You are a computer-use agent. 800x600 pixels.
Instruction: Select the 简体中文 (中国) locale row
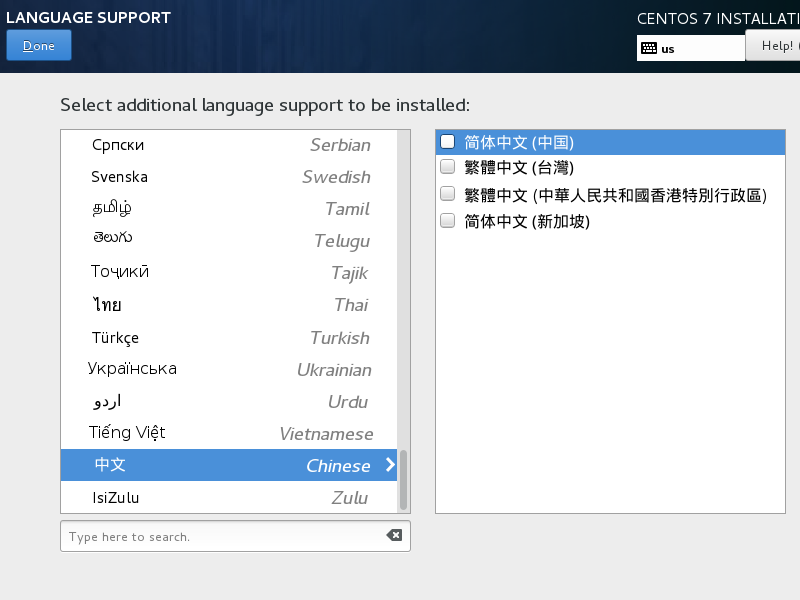click(x=610, y=142)
